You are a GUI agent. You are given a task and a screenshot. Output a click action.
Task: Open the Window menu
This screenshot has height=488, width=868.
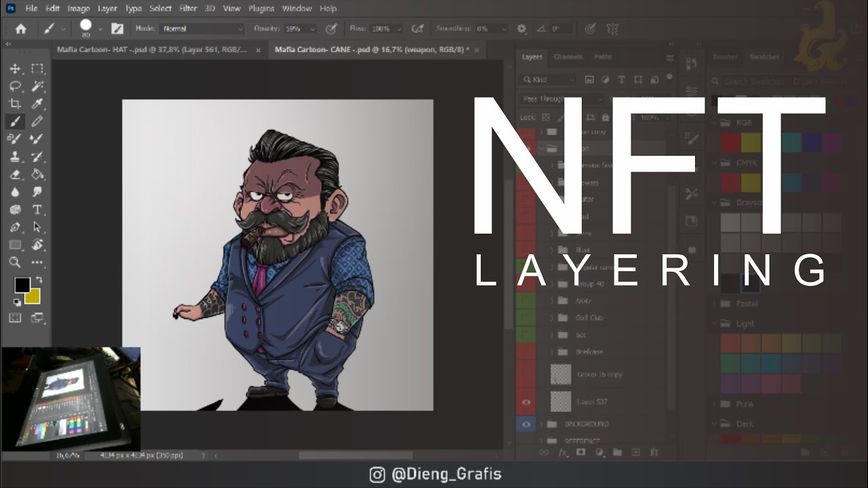(x=297, y=8)
